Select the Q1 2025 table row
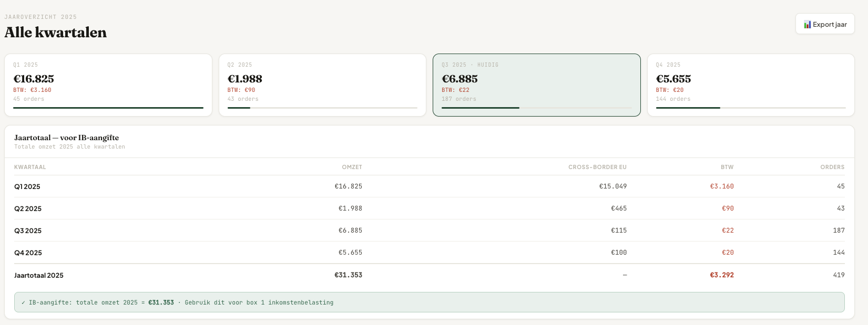The width and height of the screenshot is (868, 325). coord(429,186)
